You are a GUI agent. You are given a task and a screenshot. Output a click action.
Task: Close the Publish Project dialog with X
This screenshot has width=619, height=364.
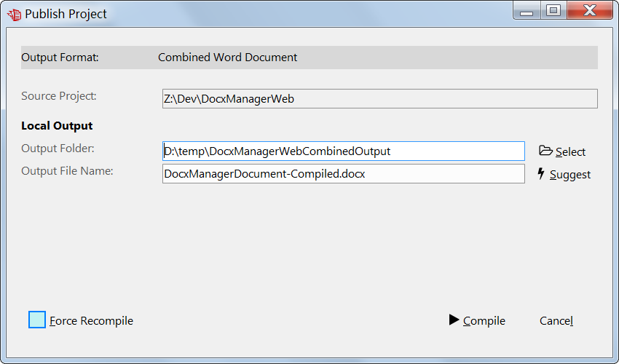click(590, 10)
